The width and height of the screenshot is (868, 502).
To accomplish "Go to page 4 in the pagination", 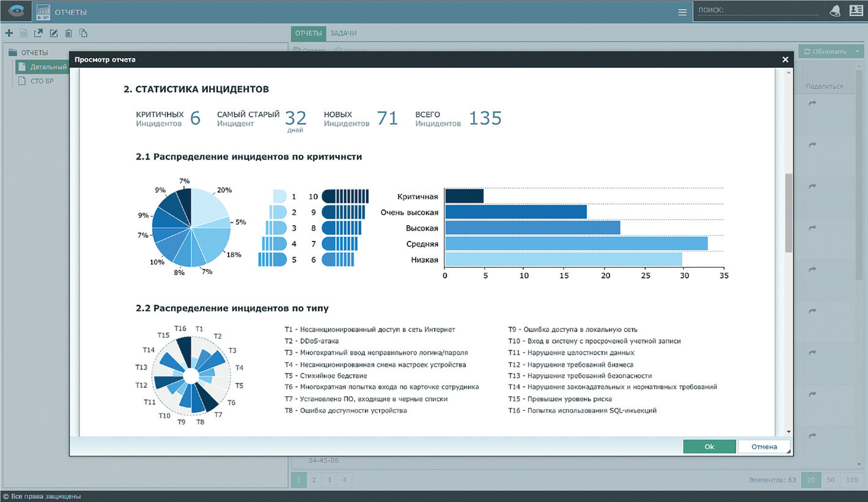I will 344,480.
